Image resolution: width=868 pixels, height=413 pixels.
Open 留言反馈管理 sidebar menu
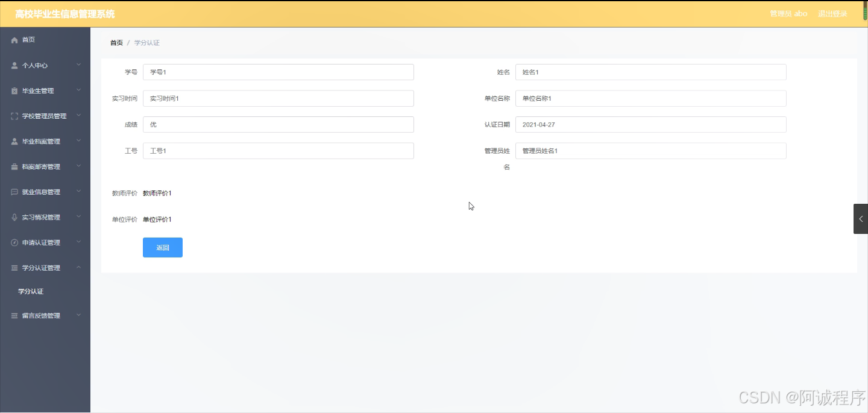[x=45, y=315]
